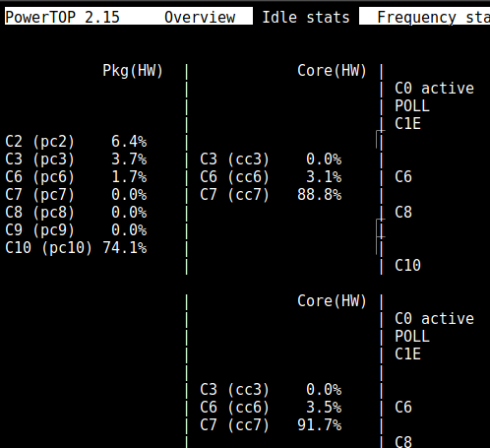Screen dimensions: 490x448
Task: Click the Pkg(HW) column header
Action: (133, 71)
